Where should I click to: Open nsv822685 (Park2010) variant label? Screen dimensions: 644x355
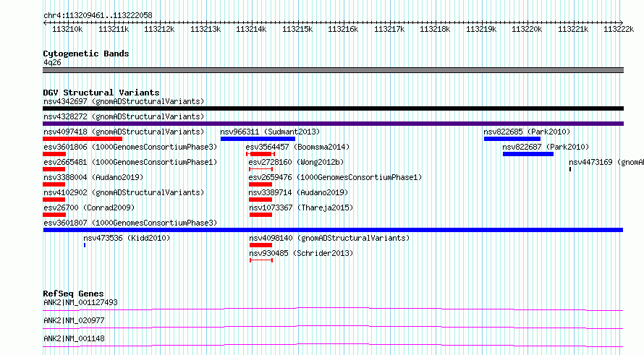[527, 132]
